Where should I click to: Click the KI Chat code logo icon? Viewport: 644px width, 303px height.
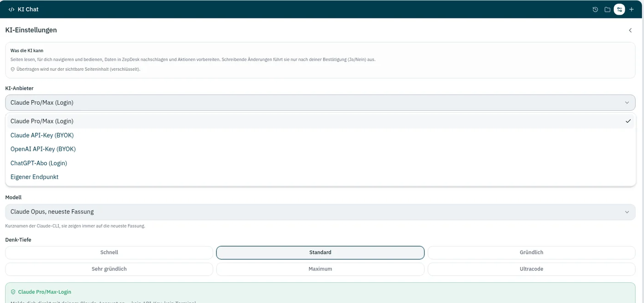tap(11, 9)
